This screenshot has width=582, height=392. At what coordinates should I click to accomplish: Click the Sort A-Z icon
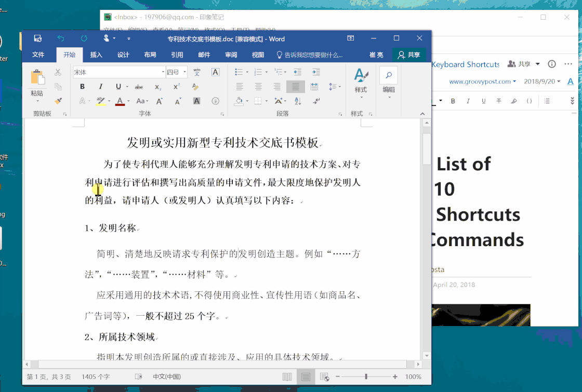(x=298, y=101)
